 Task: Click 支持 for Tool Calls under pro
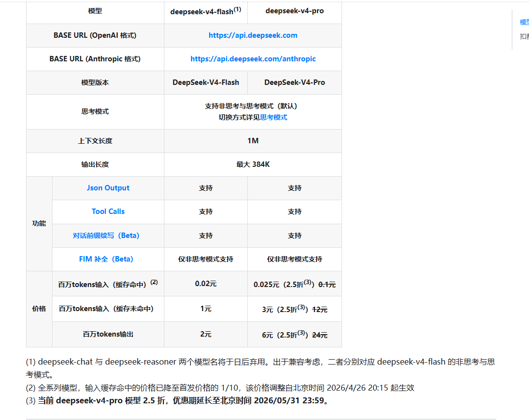point(294,212)
